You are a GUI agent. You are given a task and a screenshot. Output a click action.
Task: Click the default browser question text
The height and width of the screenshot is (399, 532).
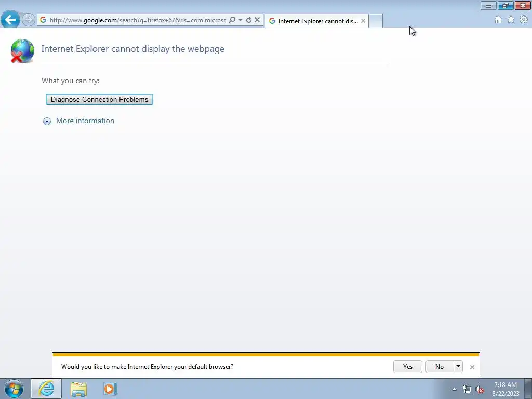click(x=147, y=367)
